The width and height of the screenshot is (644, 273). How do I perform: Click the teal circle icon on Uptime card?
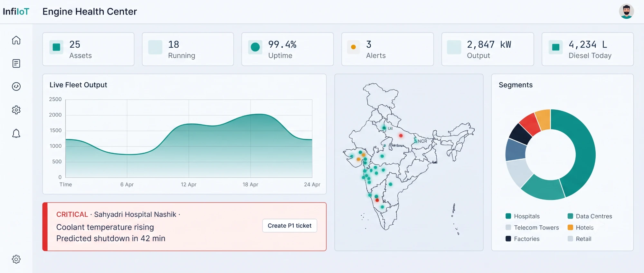pyautogui.click(x=255, y=47)
